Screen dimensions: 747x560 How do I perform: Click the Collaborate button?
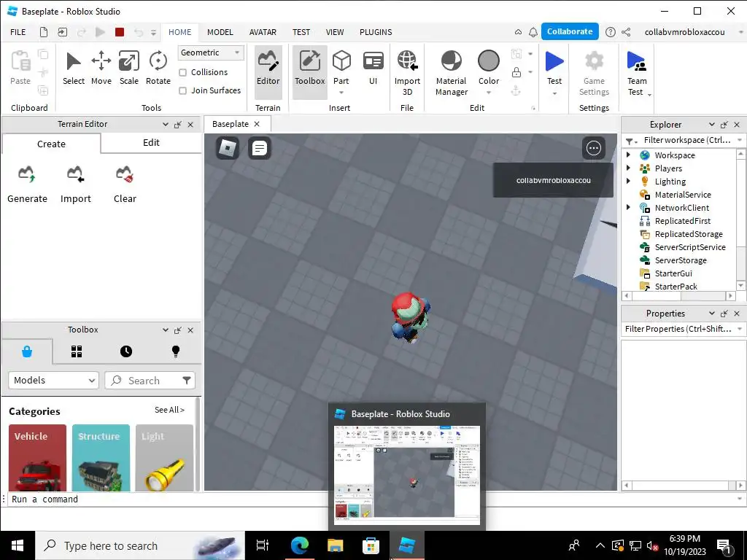(x=570, y=31)
